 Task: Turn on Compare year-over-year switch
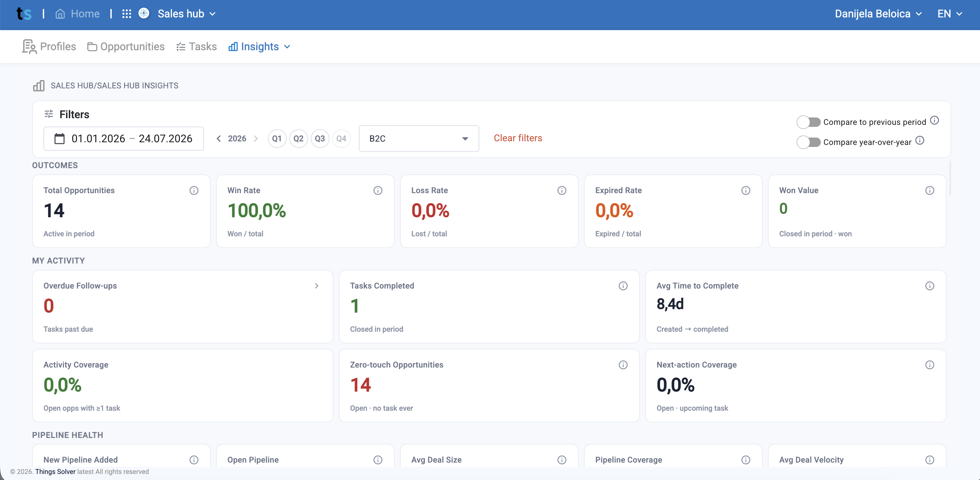click(x=808, y=142)
